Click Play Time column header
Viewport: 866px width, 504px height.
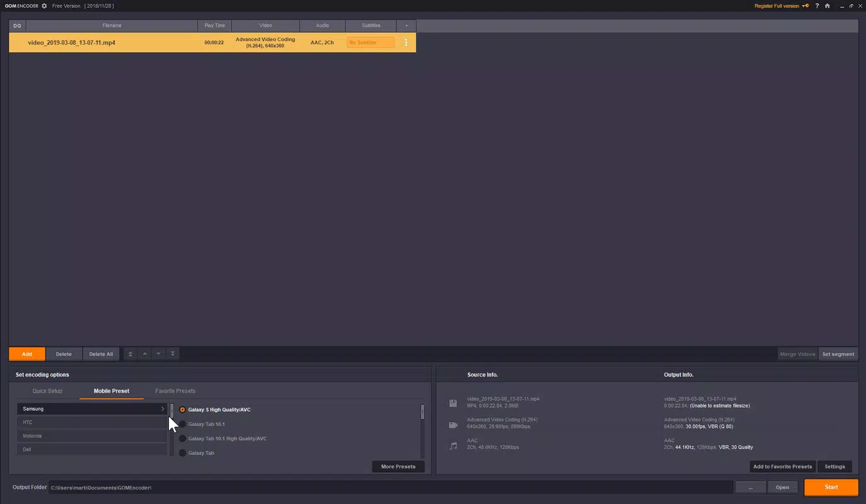215,26
